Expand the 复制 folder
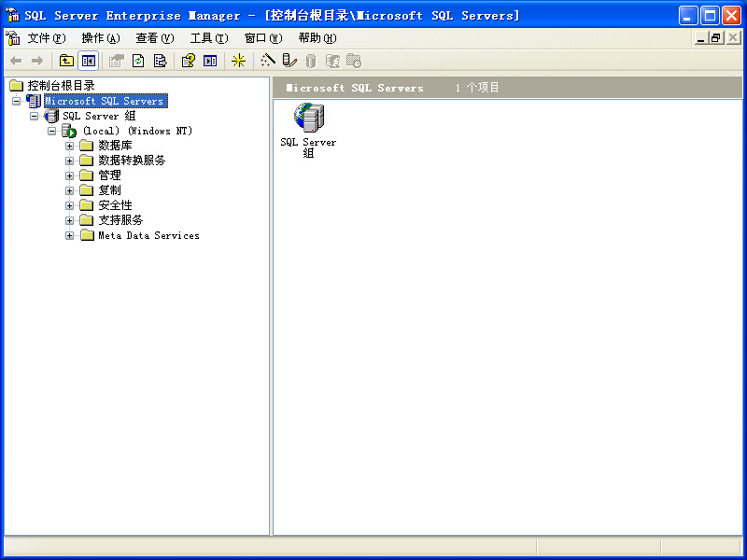This screenshot has width=747, height=560. (69, 190)
